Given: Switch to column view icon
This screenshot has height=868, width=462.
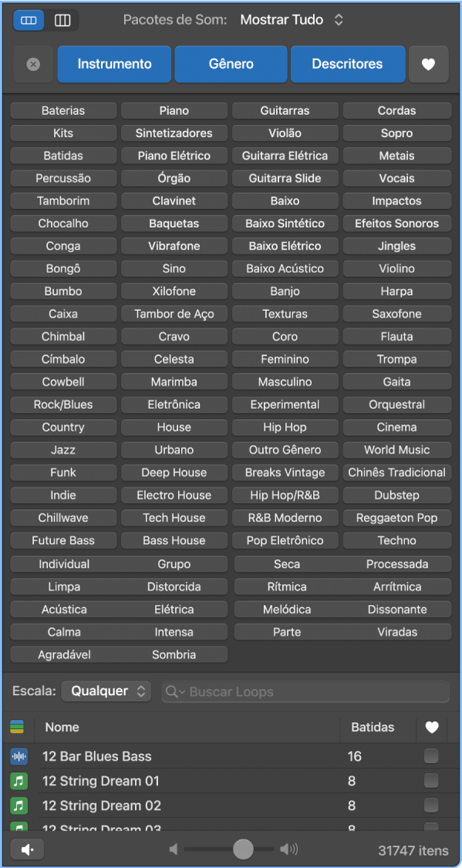Looking at the screenshot, I should tap(62, 21).
